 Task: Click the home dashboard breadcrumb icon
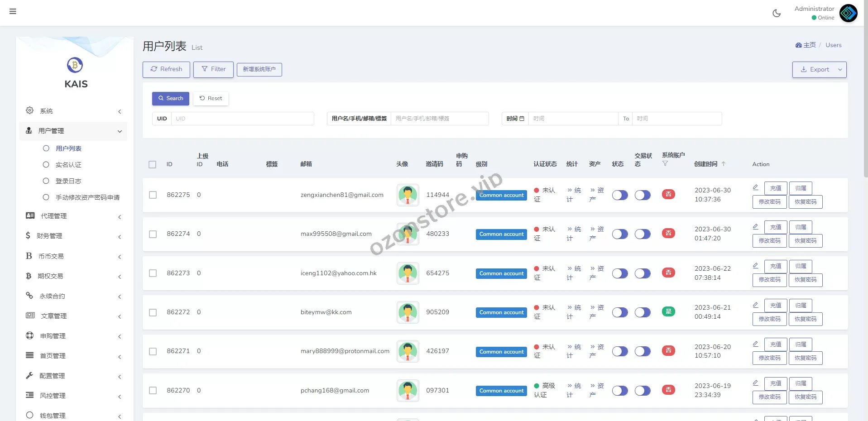[x=798, y=45]
